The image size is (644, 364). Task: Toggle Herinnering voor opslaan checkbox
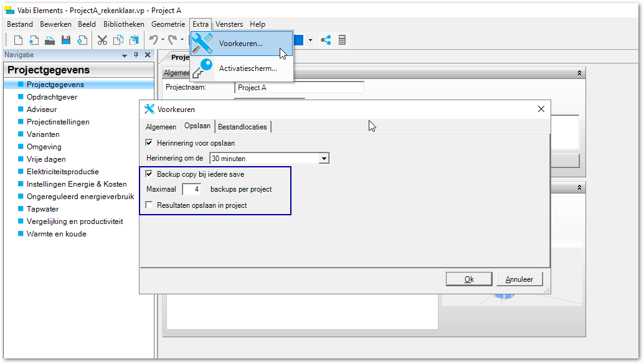pos(149,143)
